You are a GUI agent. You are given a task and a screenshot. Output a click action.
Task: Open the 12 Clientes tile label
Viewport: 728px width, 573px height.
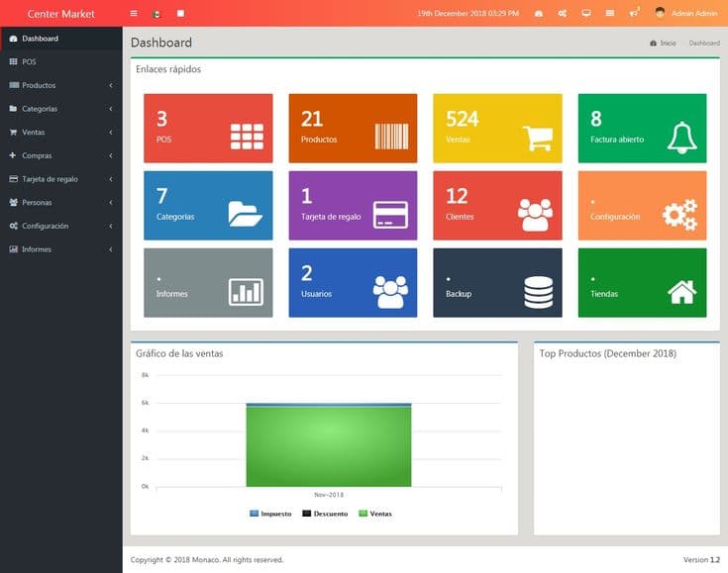[460, 217]
